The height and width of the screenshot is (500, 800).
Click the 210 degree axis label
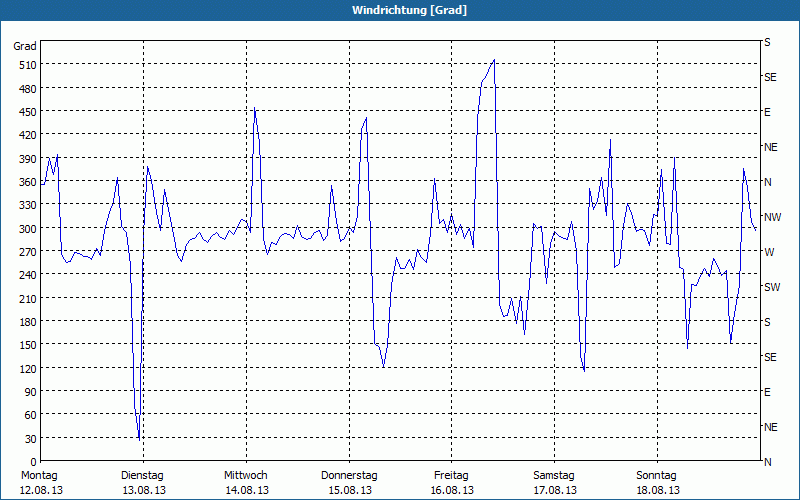[29, 298]
